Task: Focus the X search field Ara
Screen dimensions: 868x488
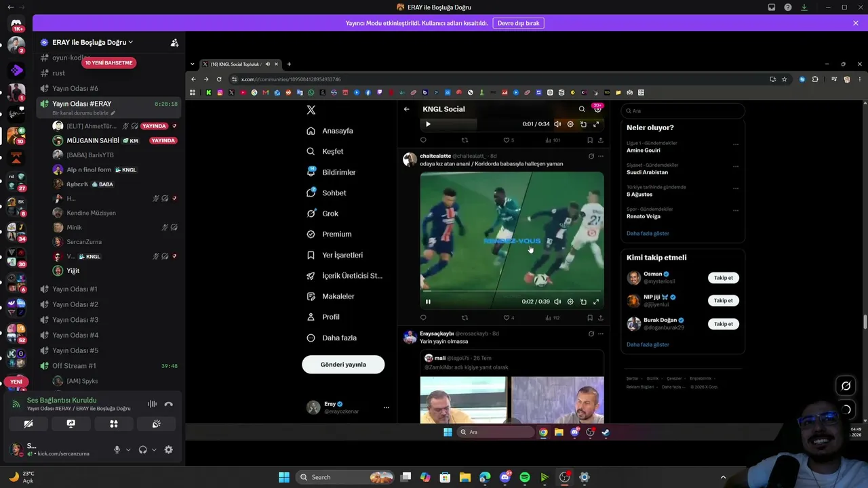Action: [x=683, y=110]
